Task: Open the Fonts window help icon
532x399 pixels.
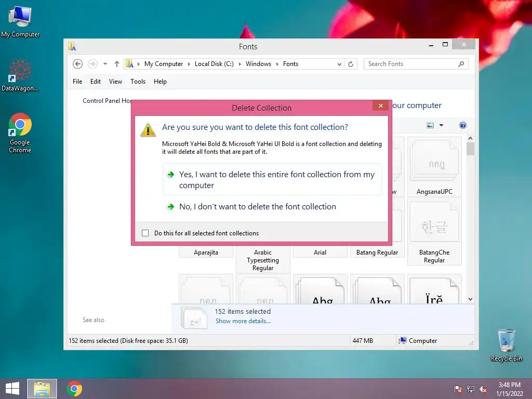Action: point(463,125)
